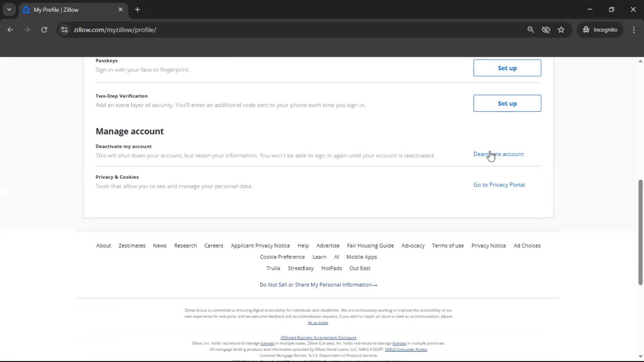The image size is (644, 362).
Task: Open a new tab with plus icon
Action: pos(138,10)
